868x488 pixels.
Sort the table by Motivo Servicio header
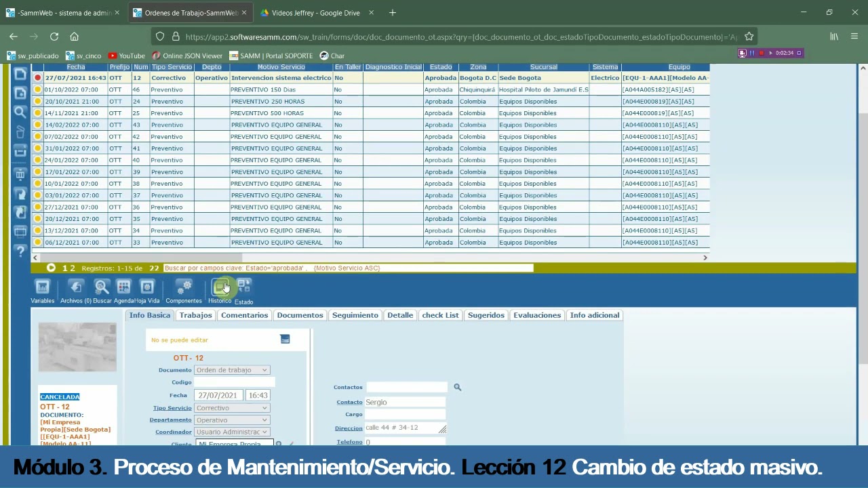point(281,67)
